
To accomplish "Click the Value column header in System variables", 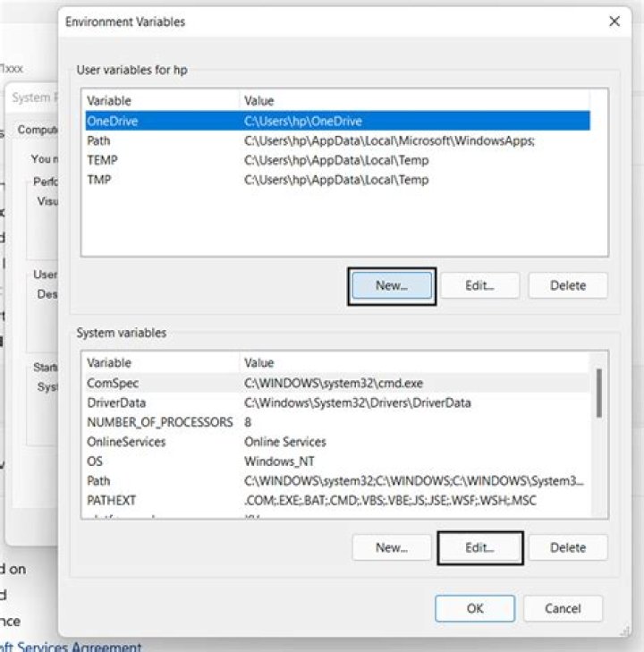I will point(414,362).
